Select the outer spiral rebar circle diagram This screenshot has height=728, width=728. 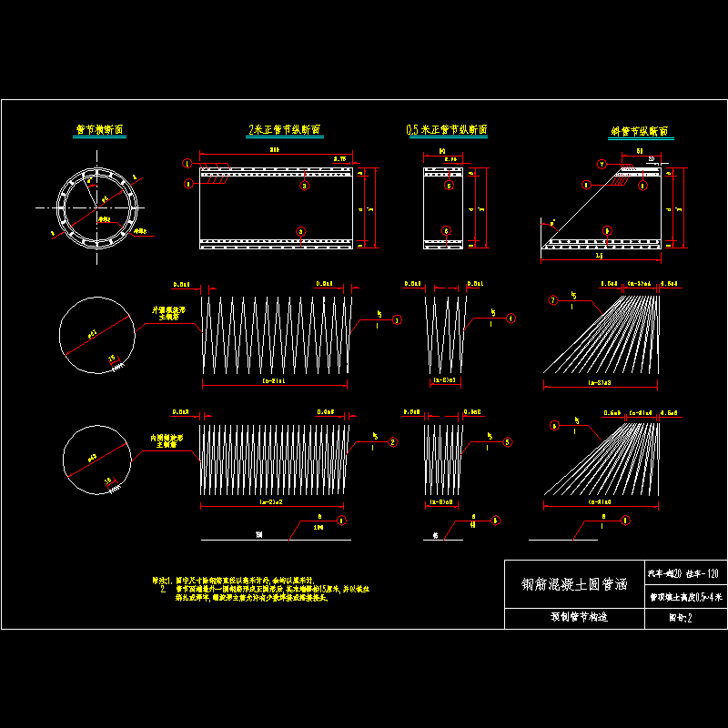coord(97,335)
